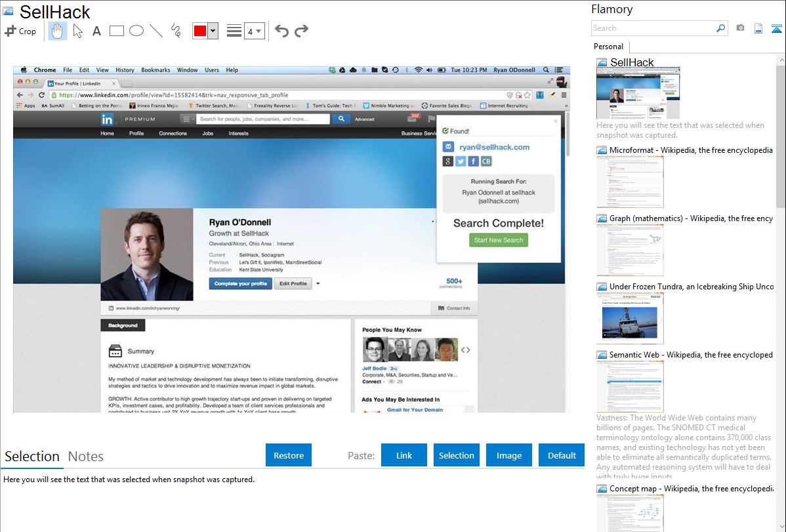Image resolution: width=786 pixels, height=532 pixels.
Task: Open Chrome History menu
Action: (x=125, y=70)
